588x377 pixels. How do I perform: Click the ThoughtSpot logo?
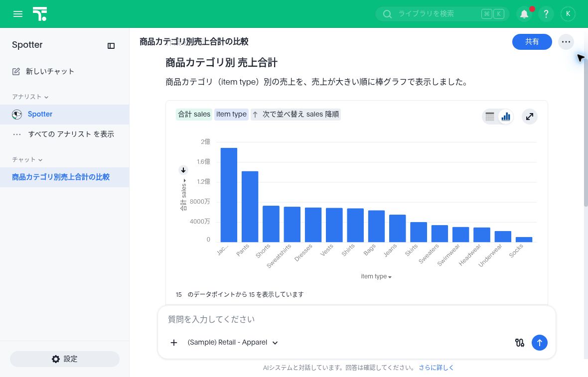coord(40,14)
